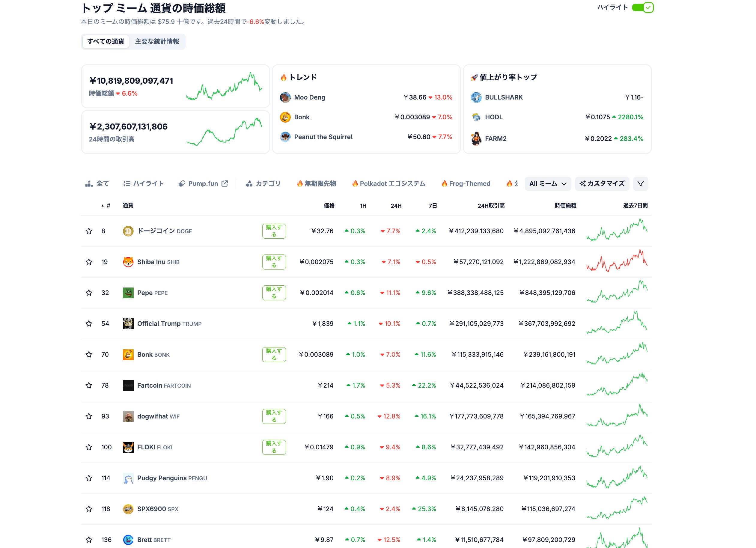
Task: Click the Dogecoin coin logo
Action: click(128, 231)
